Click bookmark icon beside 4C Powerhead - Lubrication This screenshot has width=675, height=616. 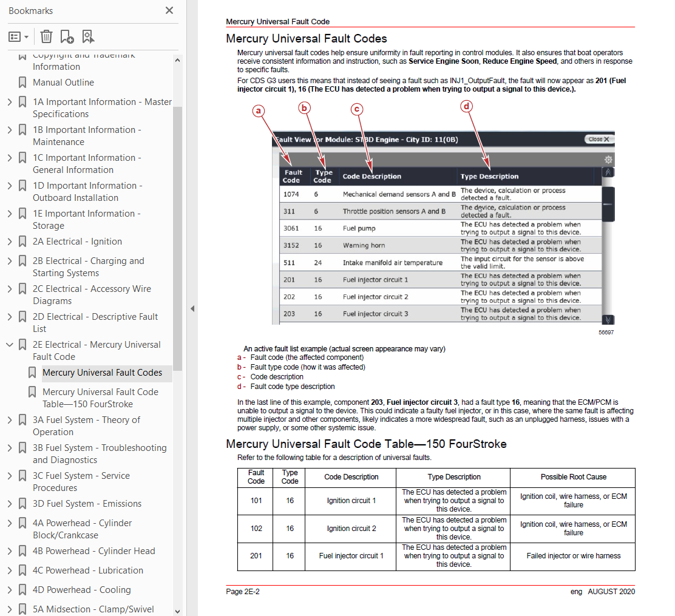click(22, 570)
